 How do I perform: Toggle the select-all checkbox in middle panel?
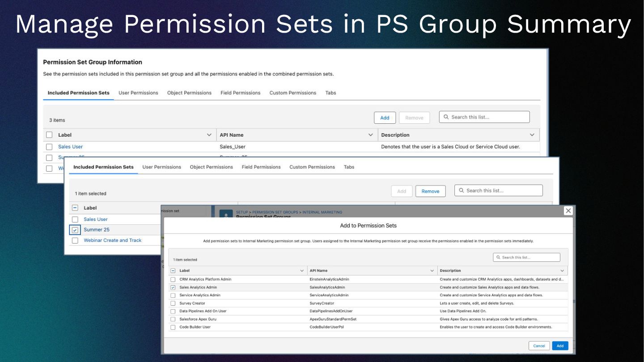click(75, 208)
